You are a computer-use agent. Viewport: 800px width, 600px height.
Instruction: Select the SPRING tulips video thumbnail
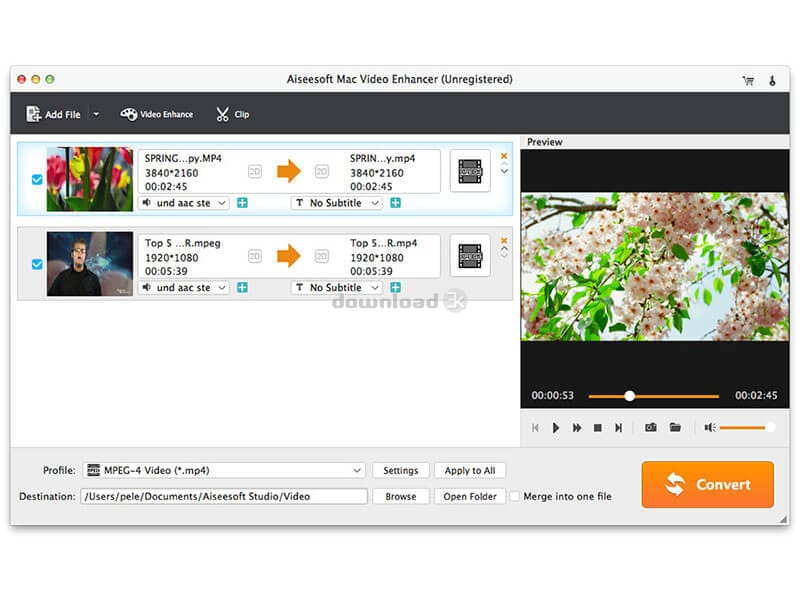[90, 179]
